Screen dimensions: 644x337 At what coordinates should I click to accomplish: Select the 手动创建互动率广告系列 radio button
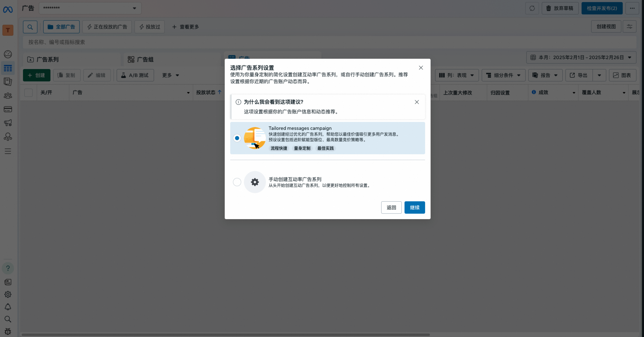click(237, 182)
